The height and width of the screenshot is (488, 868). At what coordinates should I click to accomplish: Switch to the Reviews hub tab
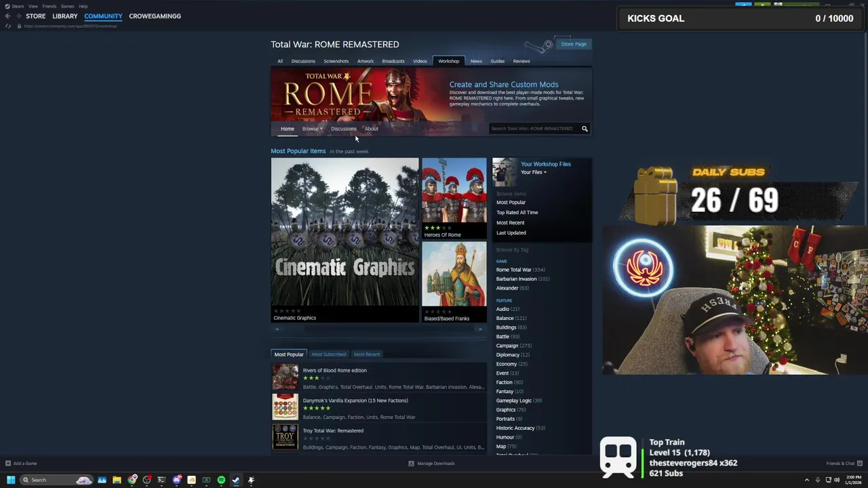click(521, 61)
